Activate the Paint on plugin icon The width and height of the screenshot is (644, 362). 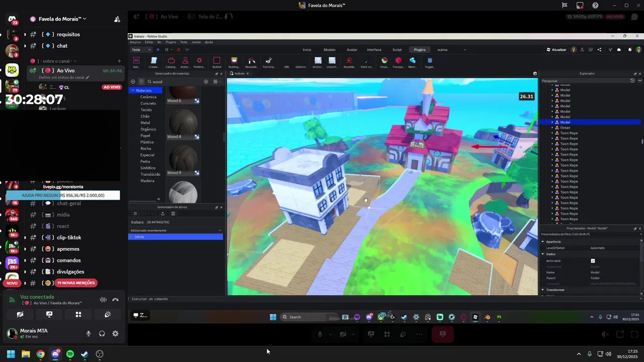(x=367, y=61)
